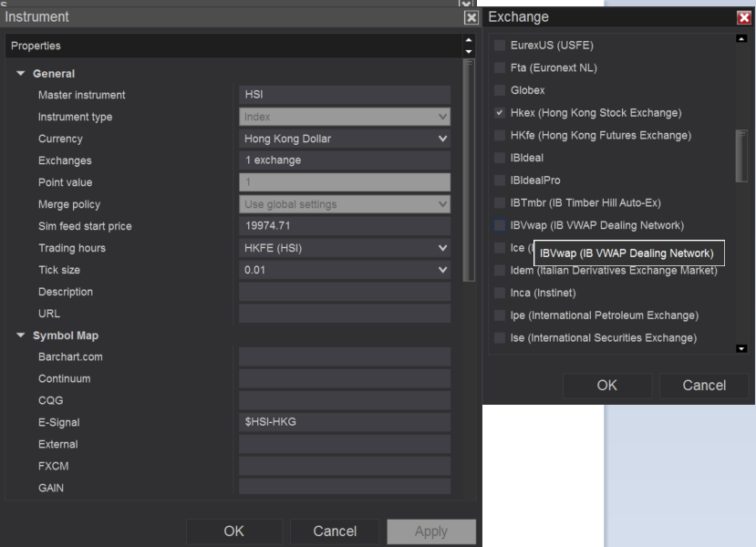The width and height of the screenshot is (756, 547).
Task: Click the Exchange list scroll-up arrow
Action: pos(741,38)
